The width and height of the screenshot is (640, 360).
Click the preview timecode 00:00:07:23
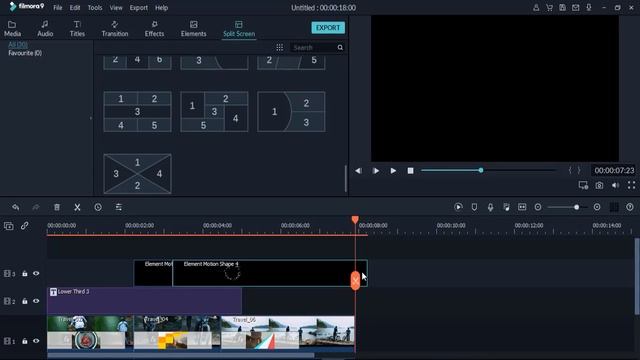point(614,171)
